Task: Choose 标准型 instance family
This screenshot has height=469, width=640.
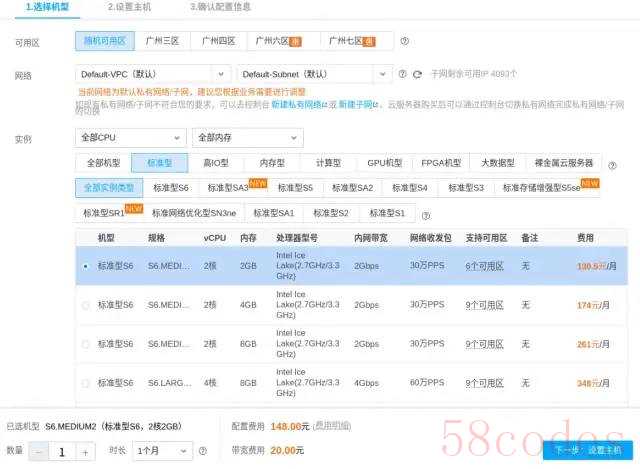Action: [x=160, y=163]
